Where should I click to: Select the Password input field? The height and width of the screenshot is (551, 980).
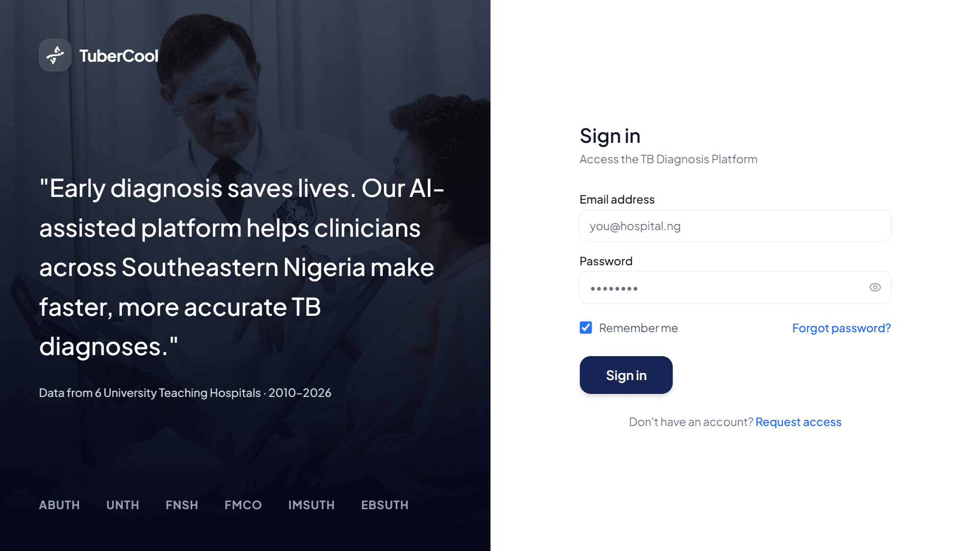tap(735, 287)
